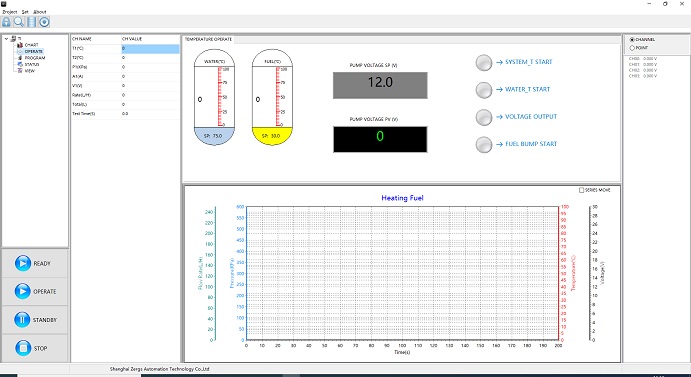Screen dimensions: 691x377
Task: Toggle the WATER_T START indicator
Action: click(484, 90)
